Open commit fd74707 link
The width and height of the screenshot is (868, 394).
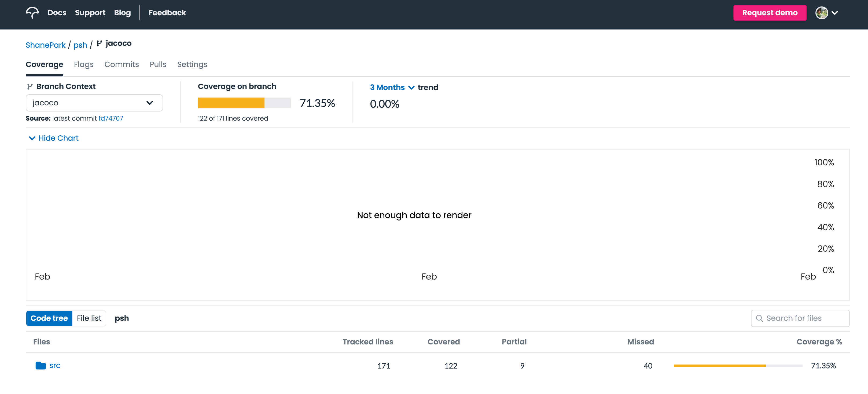pyautogui.click(x=111, y=118)
